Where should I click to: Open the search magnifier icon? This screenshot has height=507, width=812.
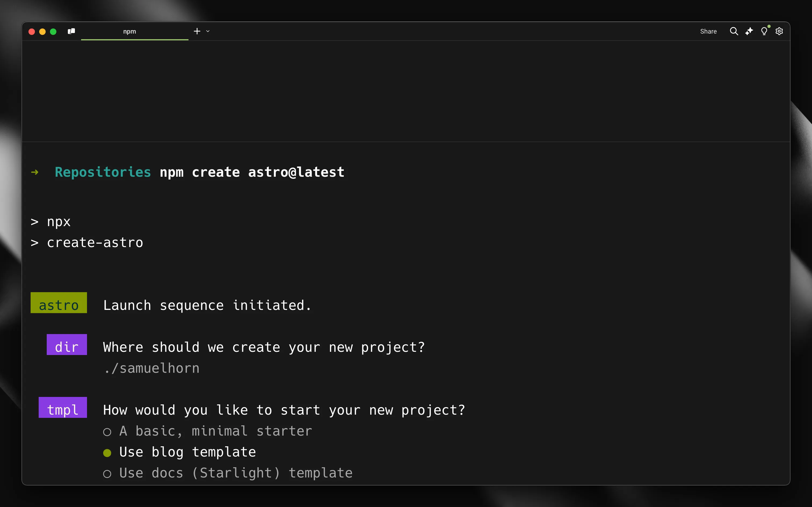(734, 31)
